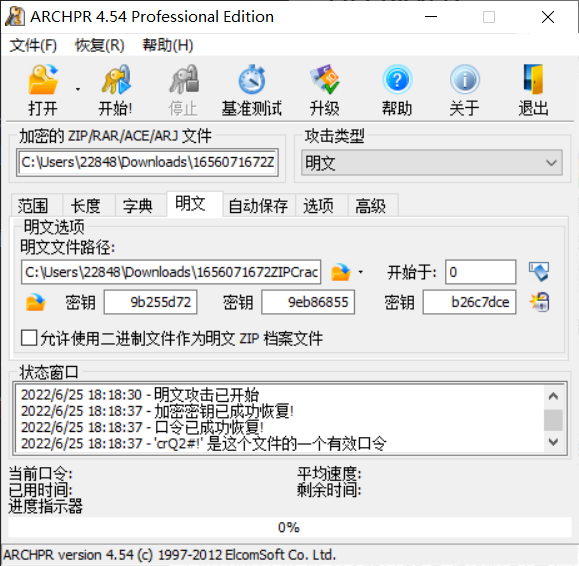Click the save keys icon after last 密钥
This screenshot has width=579, height=566.
tap(539, 302)
